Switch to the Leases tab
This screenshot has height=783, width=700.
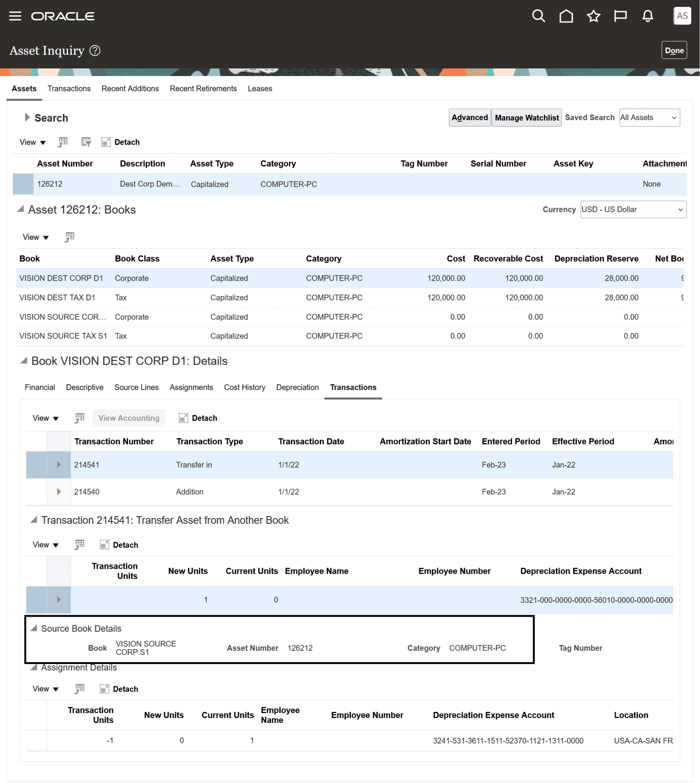[x=259, y=88]
